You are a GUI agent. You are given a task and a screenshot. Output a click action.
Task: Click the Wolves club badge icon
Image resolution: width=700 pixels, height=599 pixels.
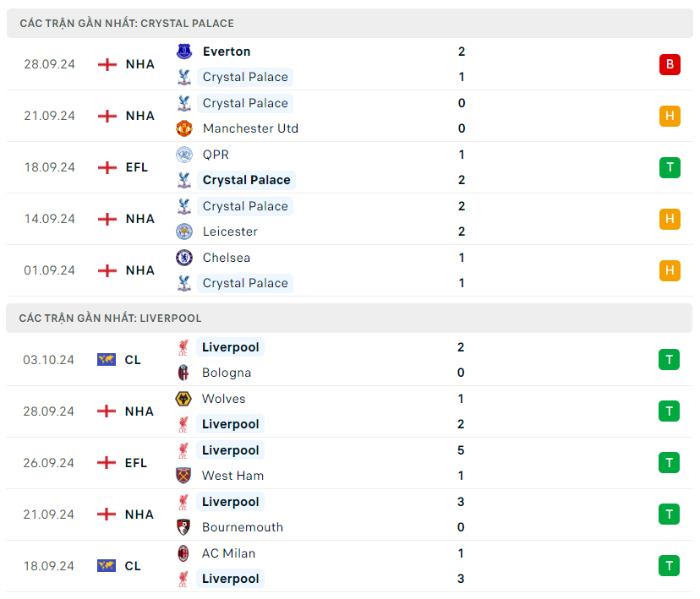(183, 399)
